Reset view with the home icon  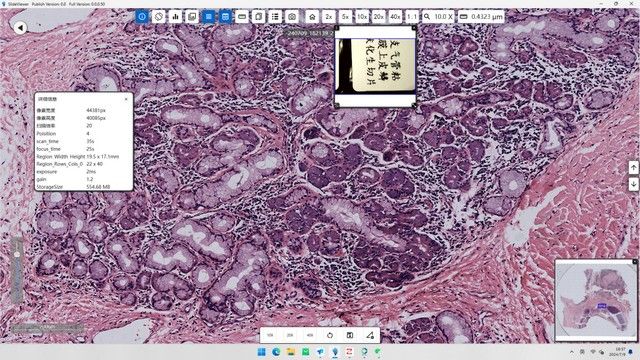[x=312, y=17]
